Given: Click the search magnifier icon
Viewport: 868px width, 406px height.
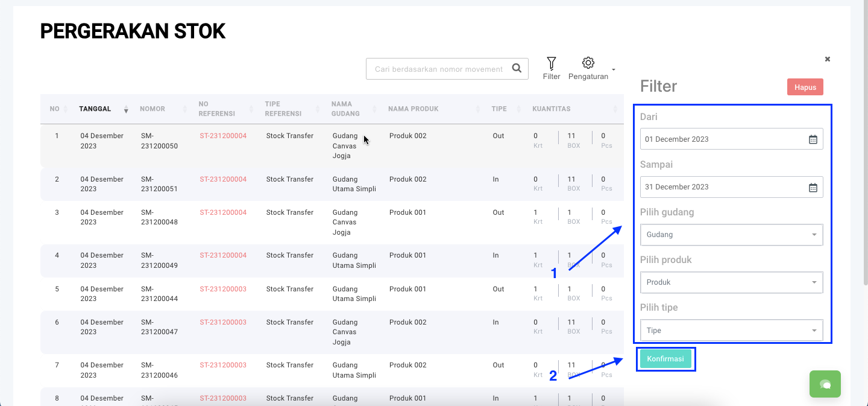Looking at the screenshot, I should pyautogui.click(x=517, y=69).
